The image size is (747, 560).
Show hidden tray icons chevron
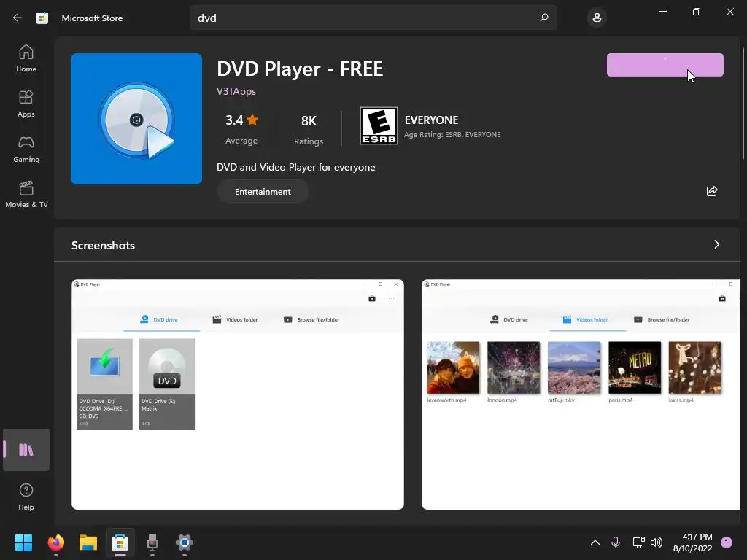point(595,542)
